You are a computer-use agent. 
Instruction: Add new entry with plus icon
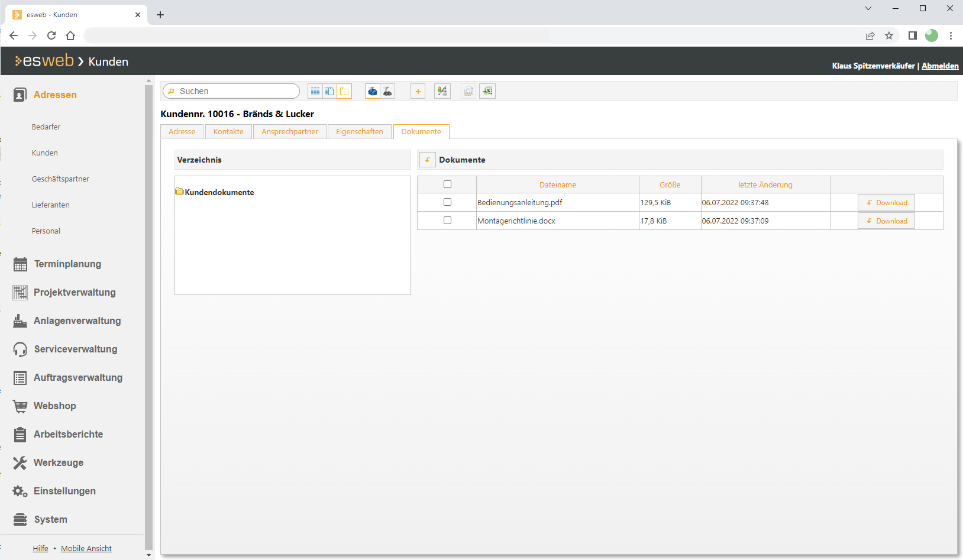(418, 91)
